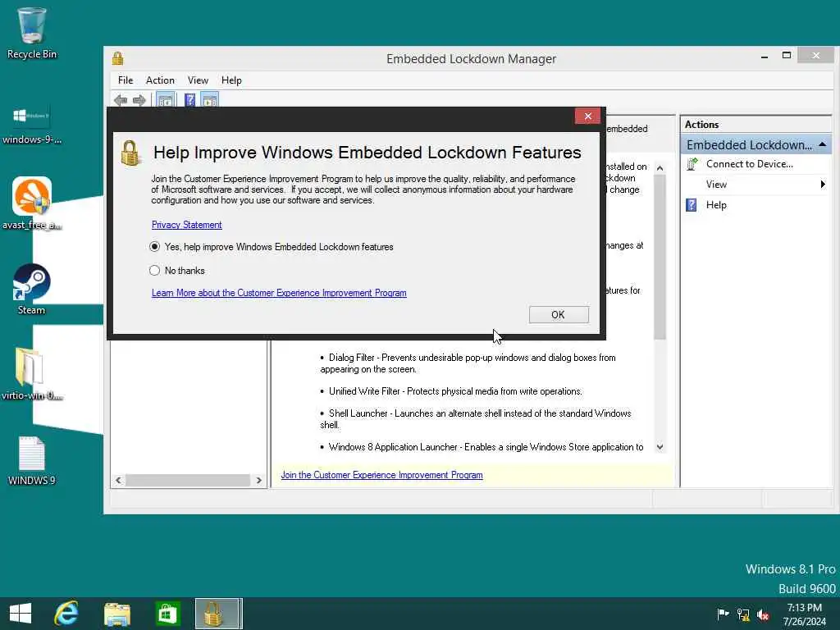Image resolution: width=840 pixels, height=630 pixels.
Task: Click Help entry in the Actions pane
Action: pos(716,204)
